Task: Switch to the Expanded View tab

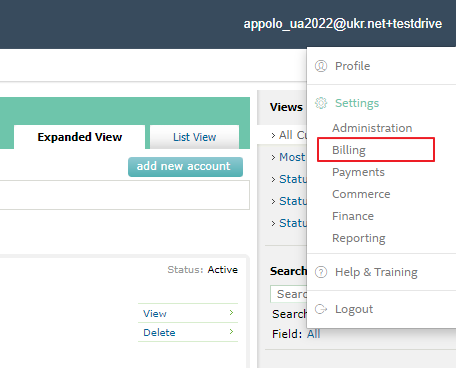Action: click(x=79, y=137)
